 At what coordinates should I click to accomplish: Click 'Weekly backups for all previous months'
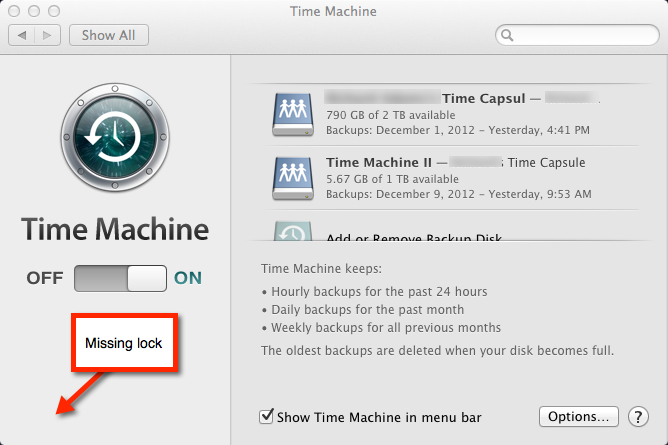point(386,327)
